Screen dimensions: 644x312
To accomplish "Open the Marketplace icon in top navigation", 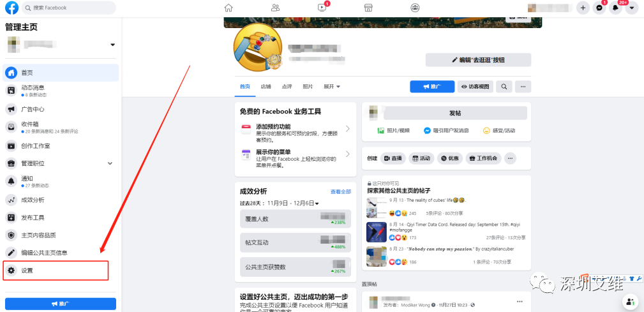I will 368,8.
